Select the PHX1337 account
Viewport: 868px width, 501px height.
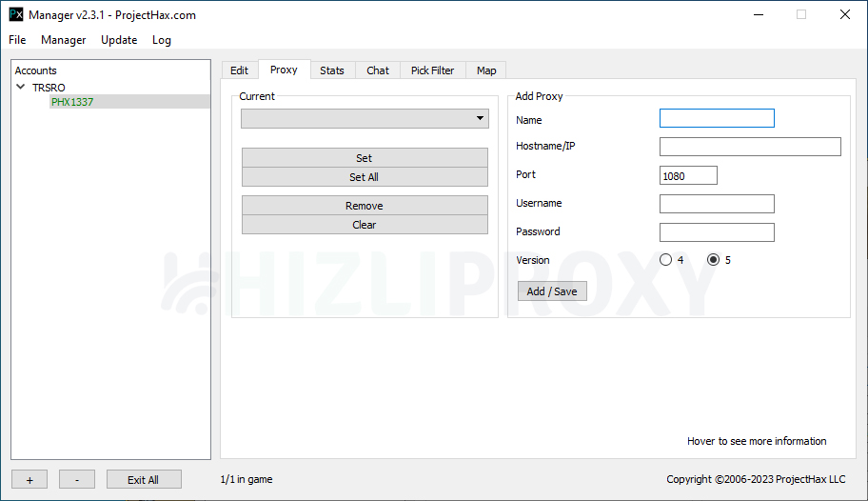click(72, 102)
